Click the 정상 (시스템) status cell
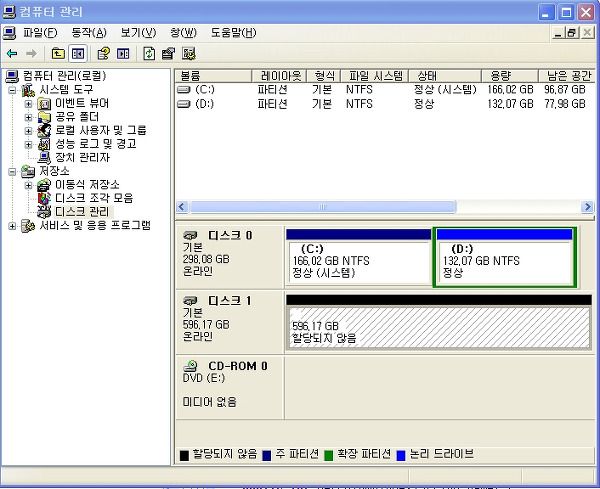This screenshot has height=489, width=600. click(x=445, y=90)
